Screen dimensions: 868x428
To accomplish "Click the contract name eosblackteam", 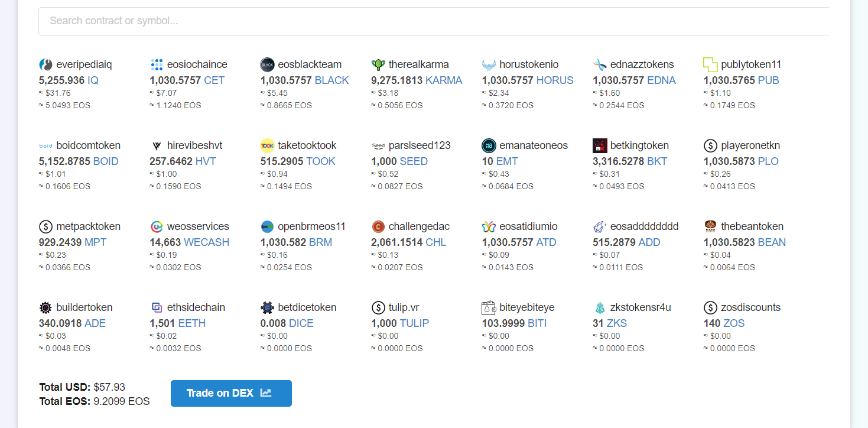I will click(x=310, y=64).
